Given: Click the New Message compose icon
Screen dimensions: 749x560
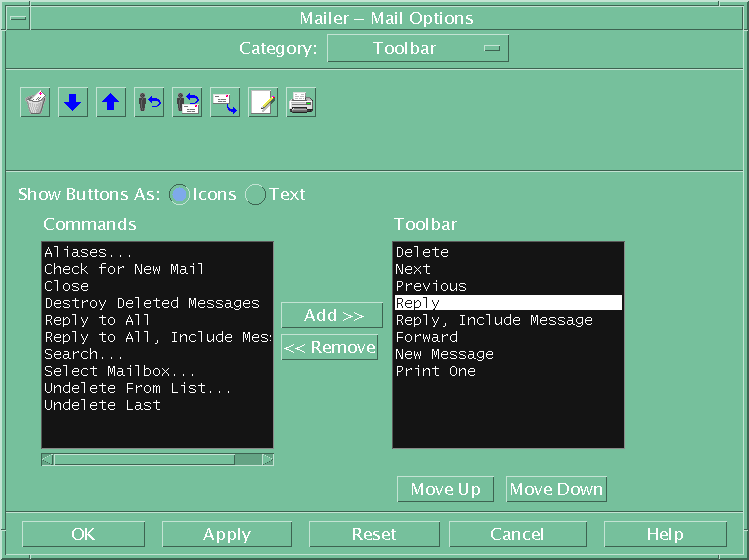Looking at the screenshot, I should 263,103.
